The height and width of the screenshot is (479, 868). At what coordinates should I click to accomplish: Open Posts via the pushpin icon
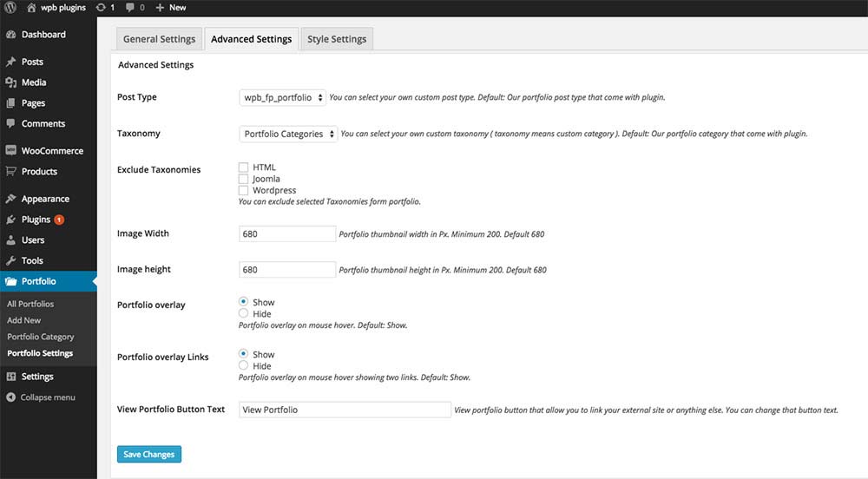11,62
